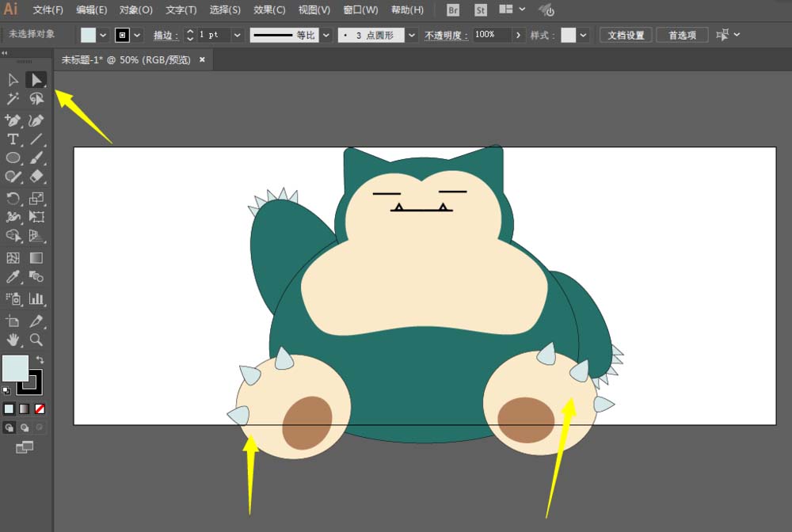Image resolution: width=792 pixels, height=532 pixels.
Task: Enable Draw Normal mode
Action: tap(9, 427)
